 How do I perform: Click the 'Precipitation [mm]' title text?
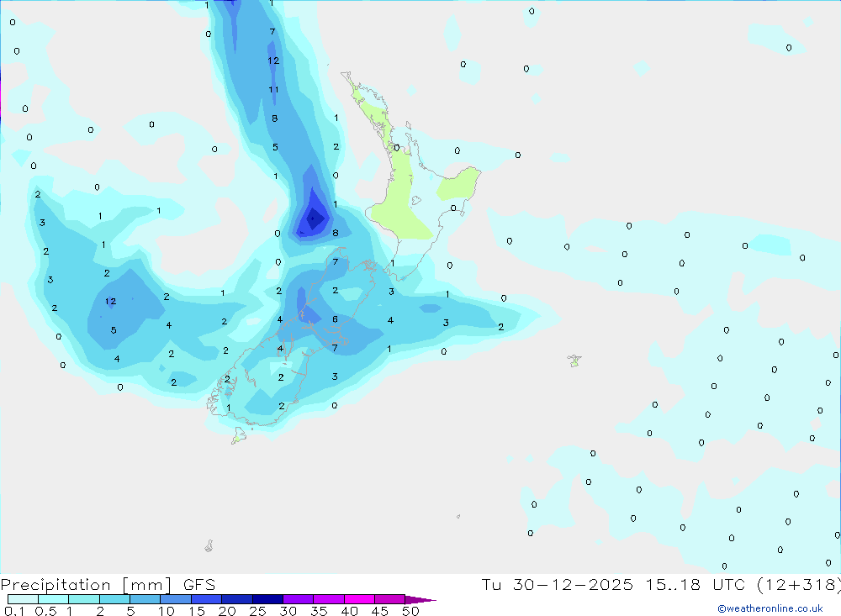[x=86, y=585]
